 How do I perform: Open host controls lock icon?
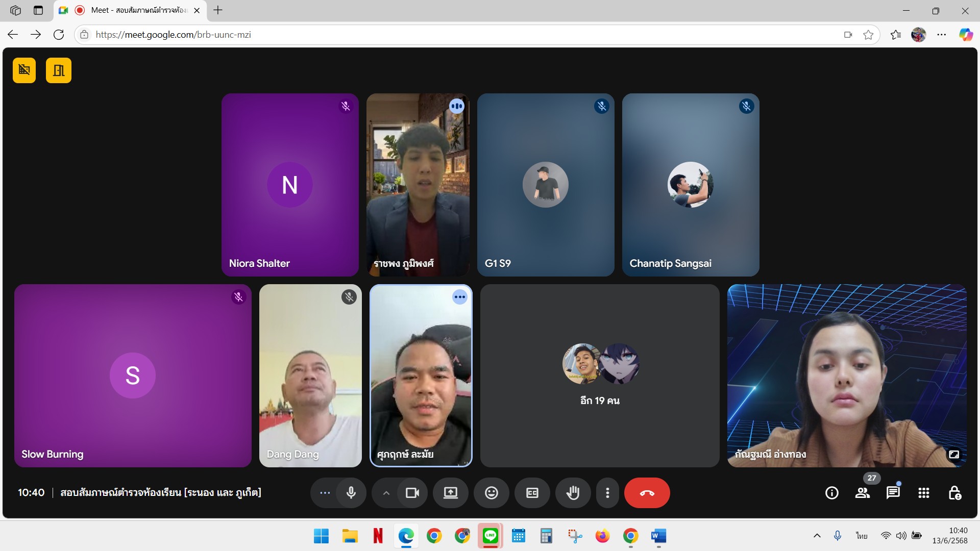[954, 493]
